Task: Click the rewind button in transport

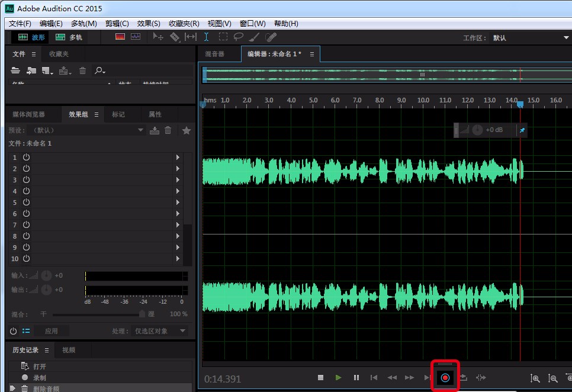Action: click(392, 378)
